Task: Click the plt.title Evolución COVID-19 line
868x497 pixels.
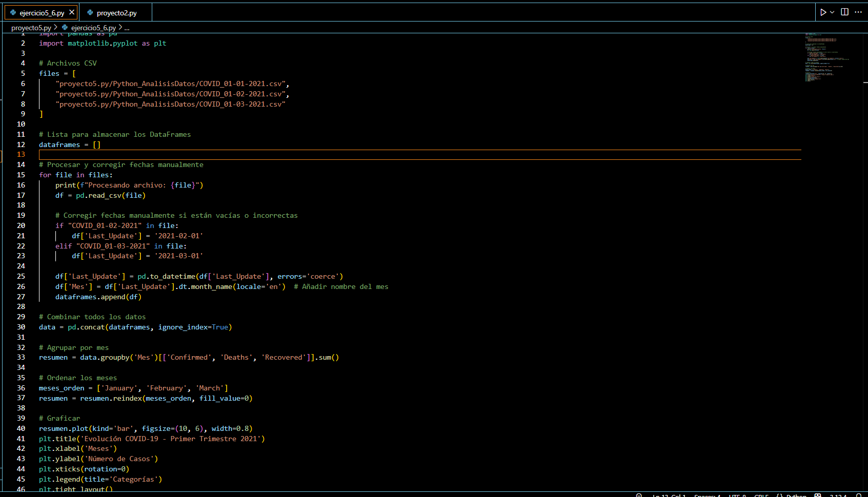Action: tap(152, 439)
